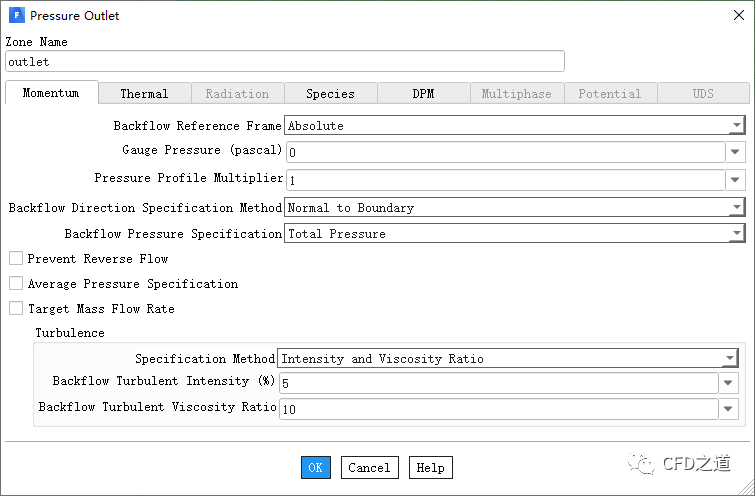Check Target Mass Flow Rate option
Image resolution: width=755 pixels, height=496 pixels.
(x=16, y=309)
